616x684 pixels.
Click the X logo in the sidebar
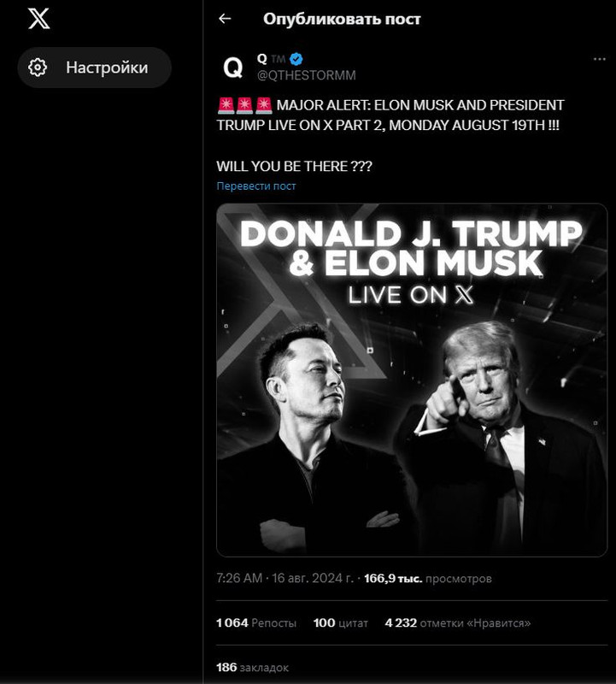coord(38,19)
